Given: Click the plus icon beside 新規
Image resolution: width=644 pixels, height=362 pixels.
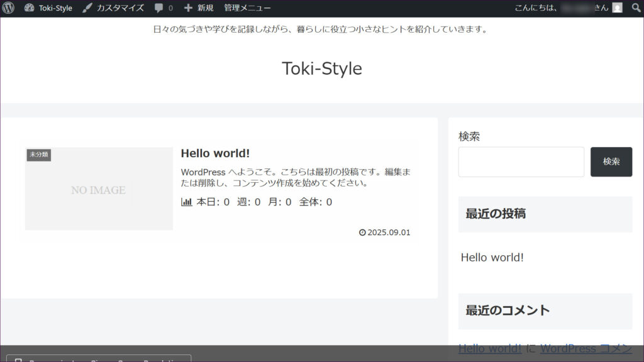Looking at the screenshot, I should pos(188,8).
